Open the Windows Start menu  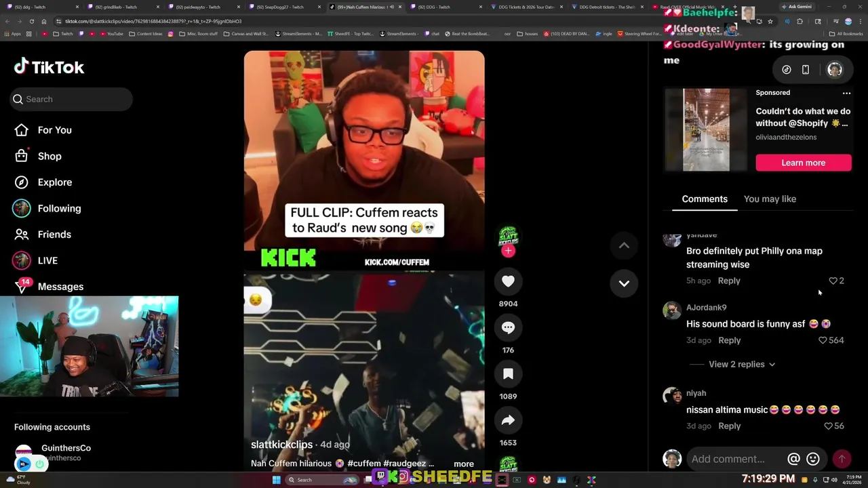276,480
